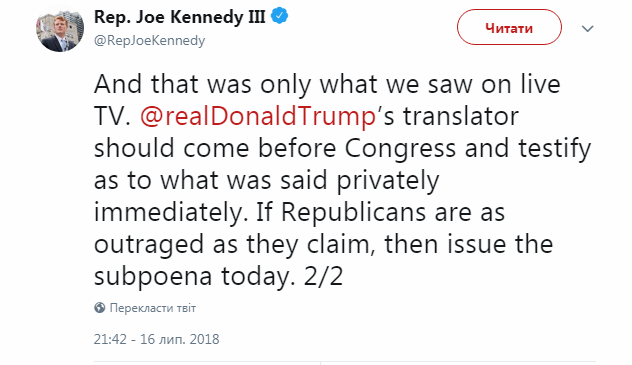Click the word immediately in the tweet
Screen dimensions: 632x365
click(x=171, y=212)
